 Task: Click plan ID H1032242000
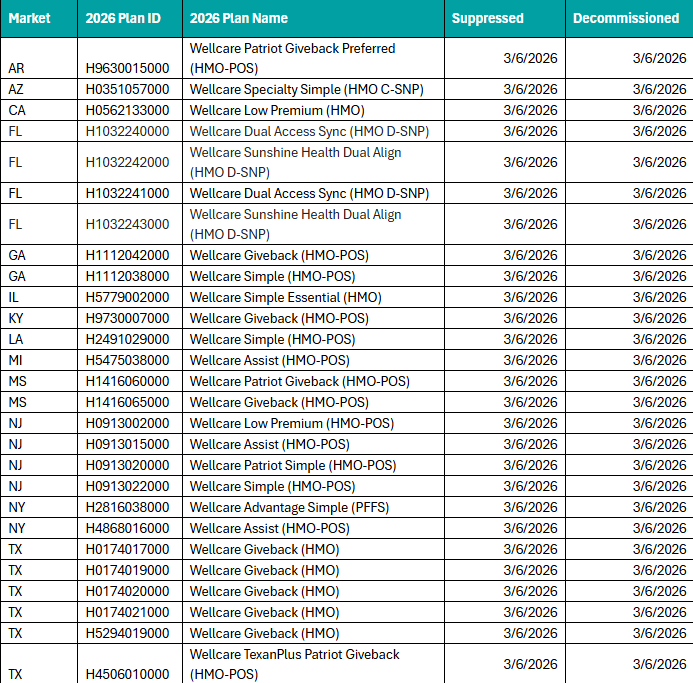128,162
